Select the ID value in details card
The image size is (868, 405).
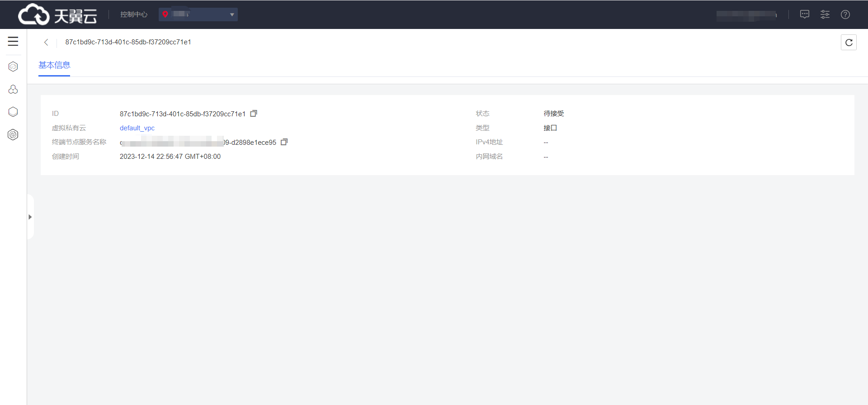coord(183,114)
